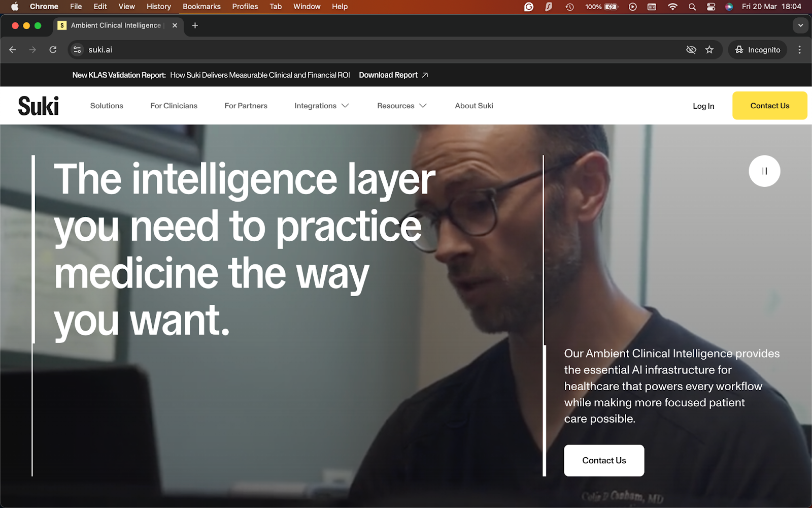Click the battery status icon
Screen dimensions: 812x508
point(612,7)
